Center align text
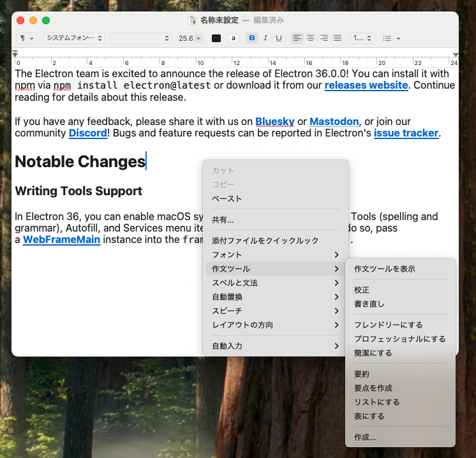The image size is (476, 458). point(311,38)
